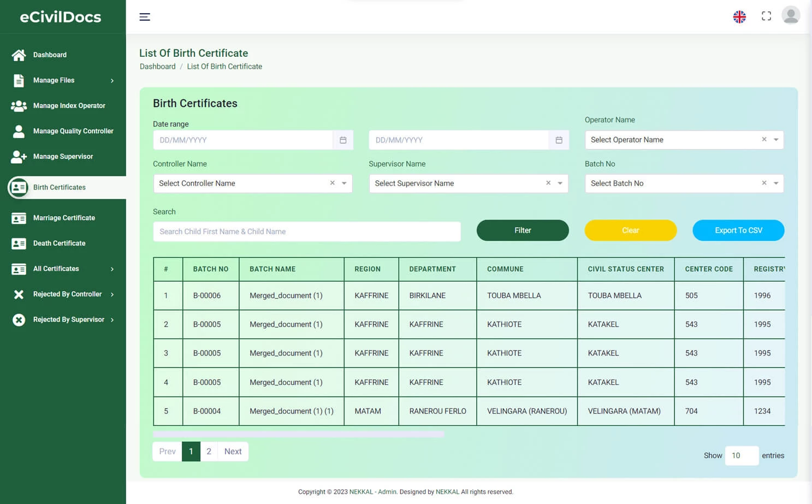Expand the All Certificates submenu chevron
Image resolution: width=812 pixels, height=504 pixels.
click(113, 269)
